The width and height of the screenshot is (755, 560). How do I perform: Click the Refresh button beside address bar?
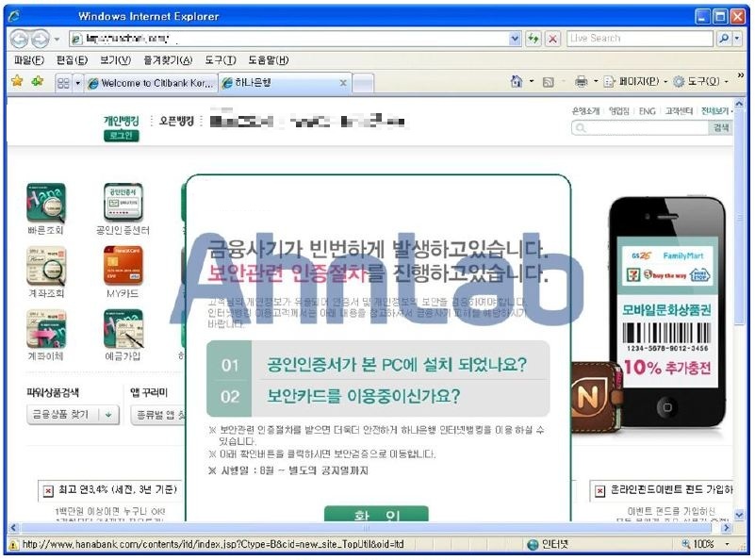[533, 39]
